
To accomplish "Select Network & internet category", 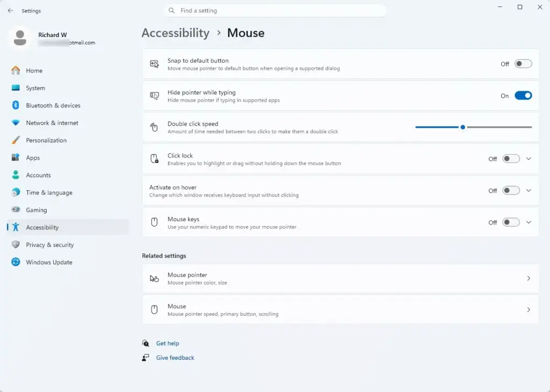I will 68,123.
